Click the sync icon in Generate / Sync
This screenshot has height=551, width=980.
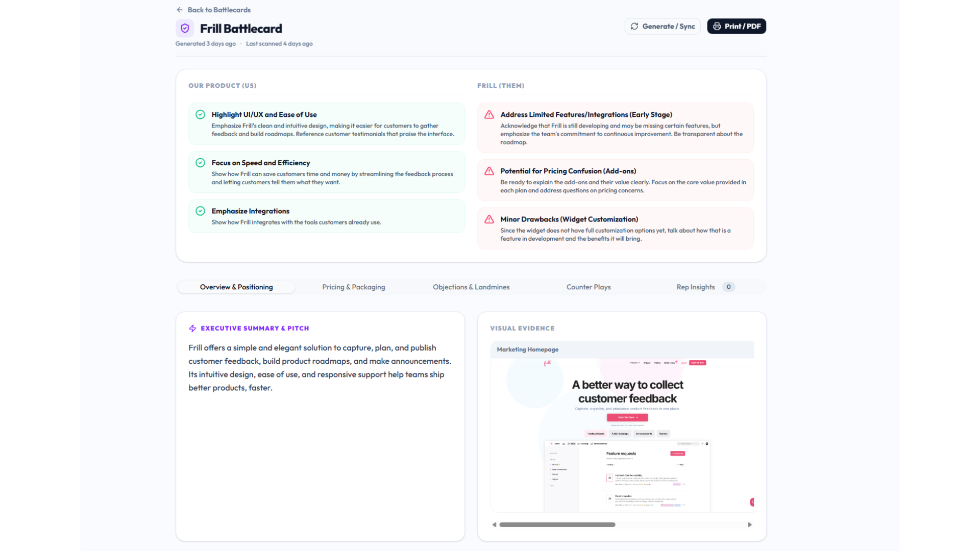(x=634, y=27)
